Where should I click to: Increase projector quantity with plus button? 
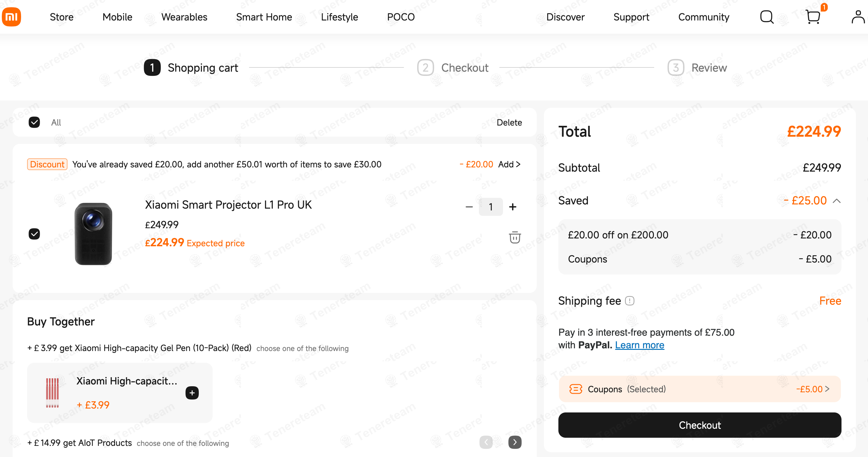click(x=513, y=207)
